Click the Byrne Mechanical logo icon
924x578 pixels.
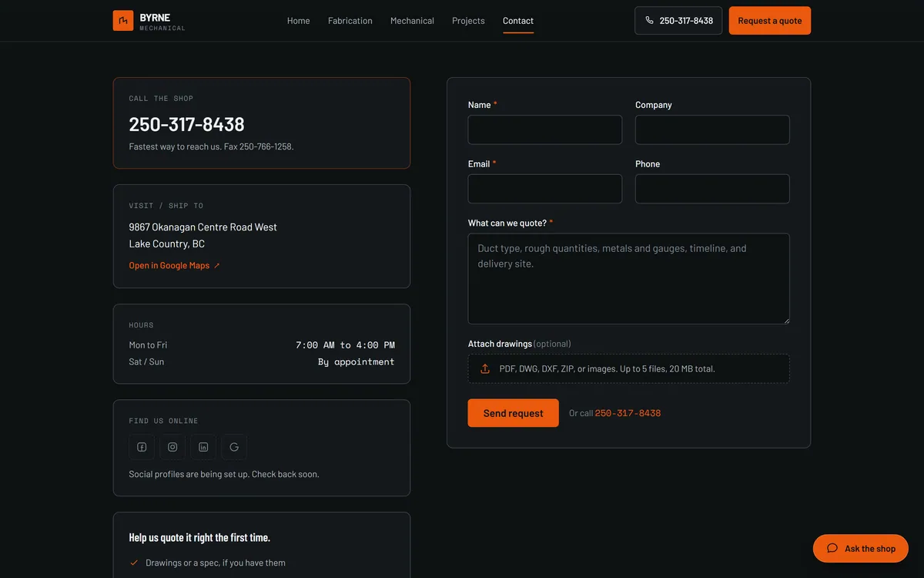pos(123,21)
